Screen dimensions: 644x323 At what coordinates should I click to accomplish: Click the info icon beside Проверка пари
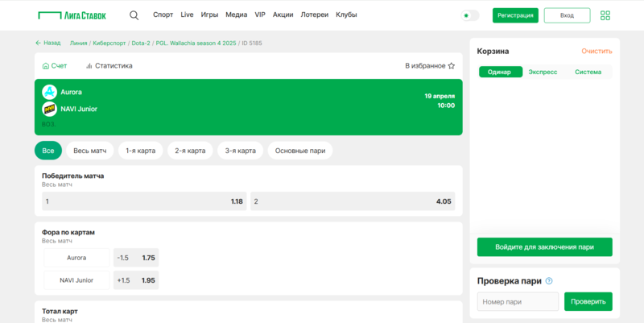coord(549,281)
